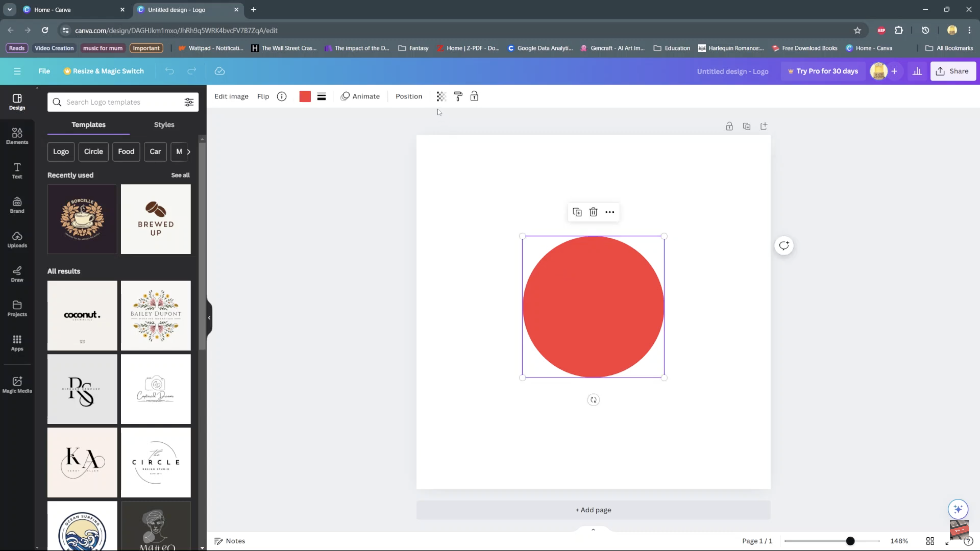This screenshot has height=551, width=980.
Task: Click the Edit image button
Action: 231,96
